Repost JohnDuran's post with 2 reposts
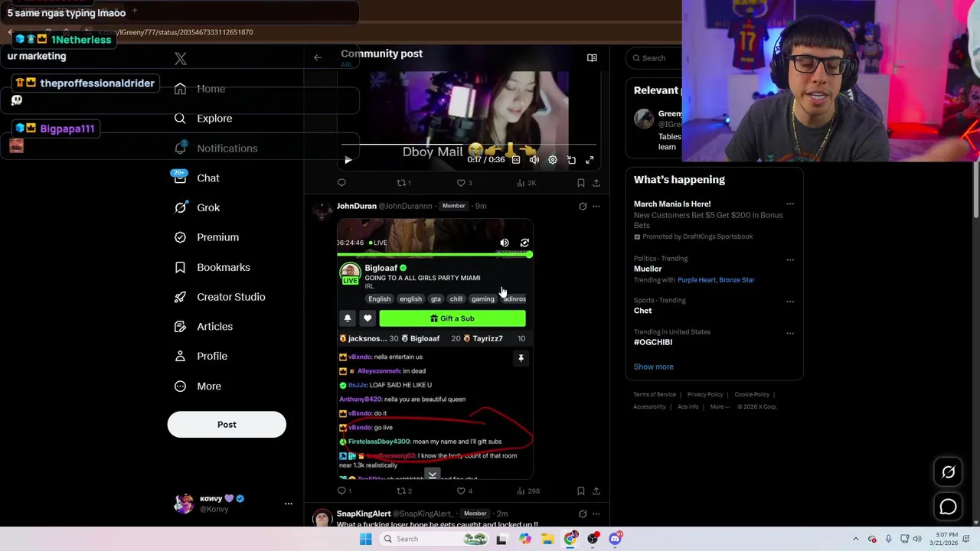Screen dimensions: 980x551 pyautogui.click(x=403, y=491)
